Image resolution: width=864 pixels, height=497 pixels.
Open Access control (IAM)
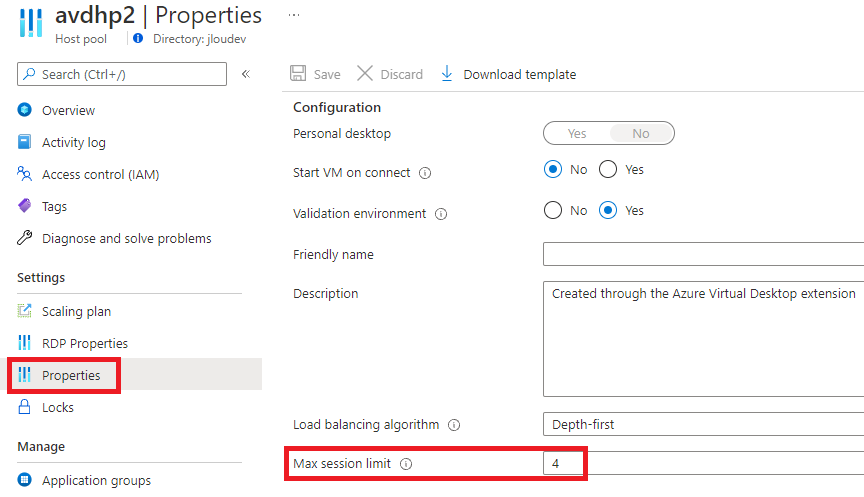tap(100, 174)
